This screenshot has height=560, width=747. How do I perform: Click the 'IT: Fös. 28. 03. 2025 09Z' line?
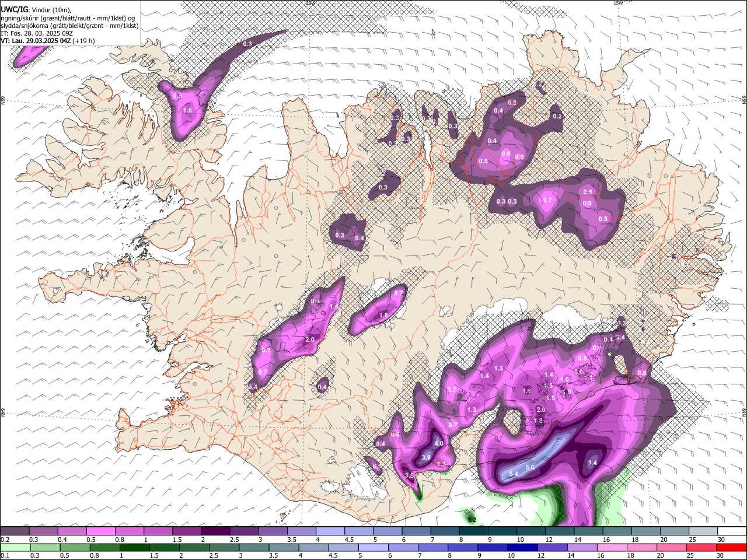click(37, 33)
